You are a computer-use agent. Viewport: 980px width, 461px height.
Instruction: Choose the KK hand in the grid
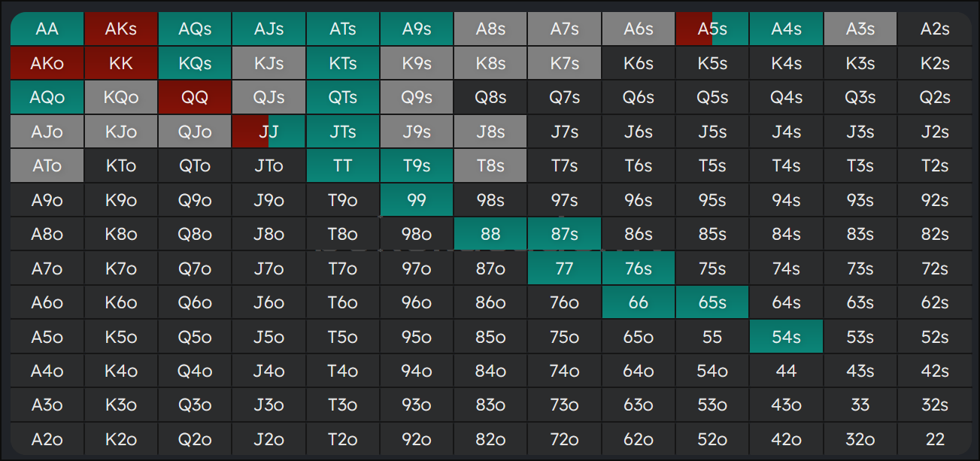(120, 63)
